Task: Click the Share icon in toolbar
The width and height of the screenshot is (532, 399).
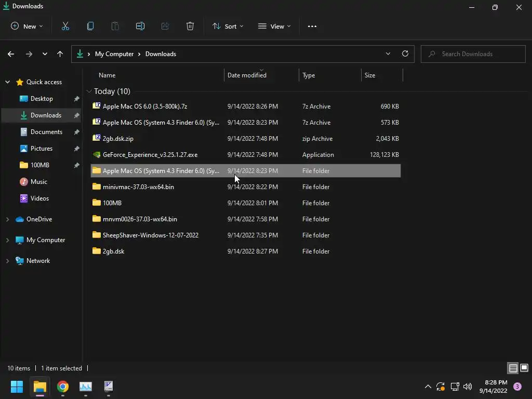Action: point(165,26)
